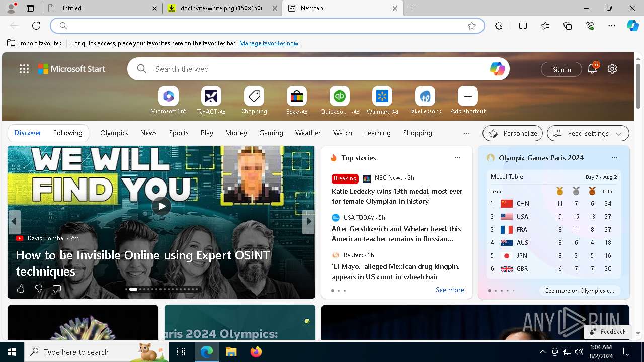The height and width of the screenshot is (362, 644).
Task: Dislike the OSINT video story
Action: pos(39,289)
